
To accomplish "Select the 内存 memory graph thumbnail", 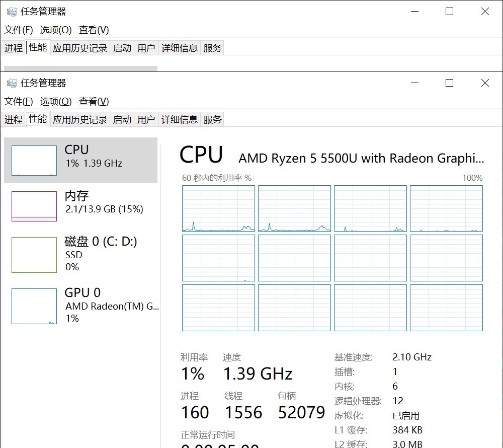I will (x=34, y=206).
